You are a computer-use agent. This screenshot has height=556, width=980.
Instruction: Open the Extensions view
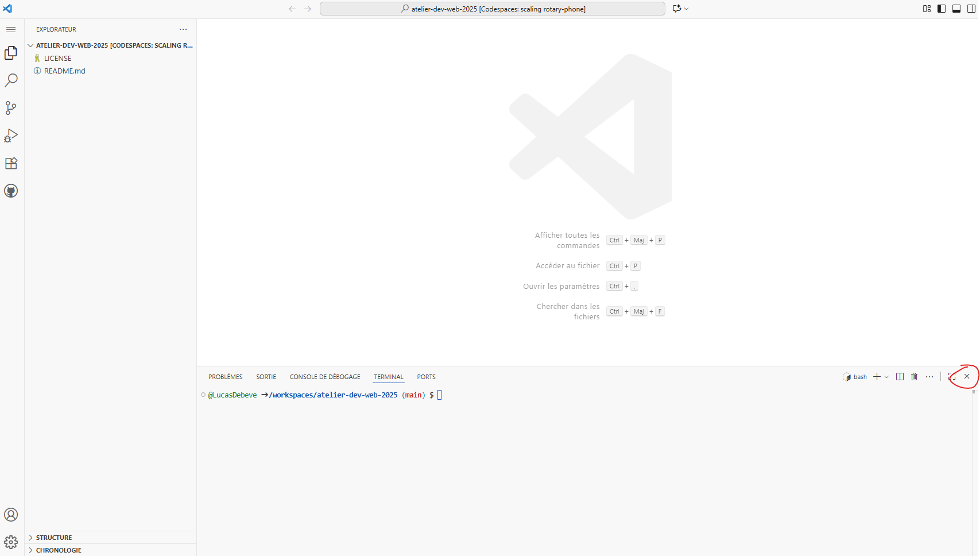[10, 163]
